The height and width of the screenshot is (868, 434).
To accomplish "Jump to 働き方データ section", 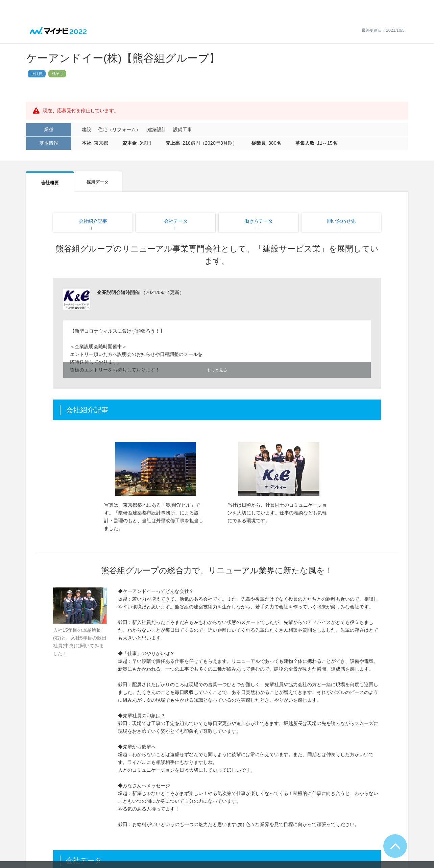I will tap(258, 222).
